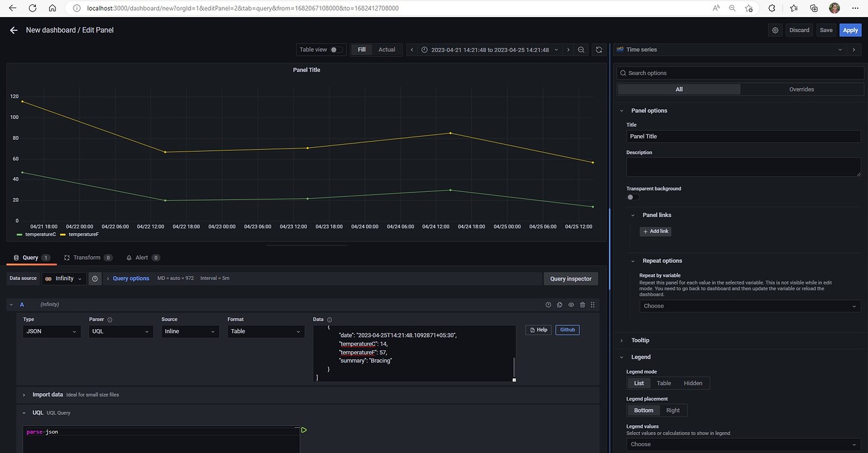
Task: Enable Transparent background switch
Action: coord(633,198)
